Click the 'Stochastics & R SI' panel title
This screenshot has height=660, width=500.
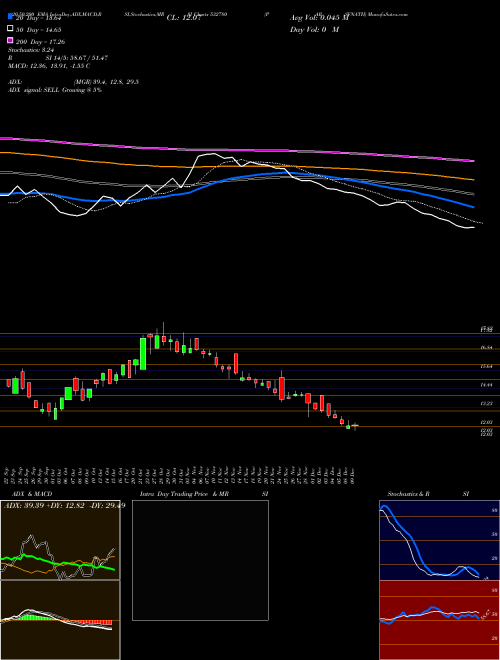coord(428,494)
